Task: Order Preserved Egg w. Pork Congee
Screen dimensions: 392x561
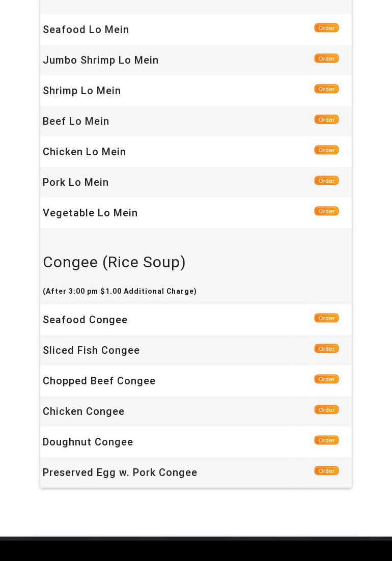Action: (326, 471)
